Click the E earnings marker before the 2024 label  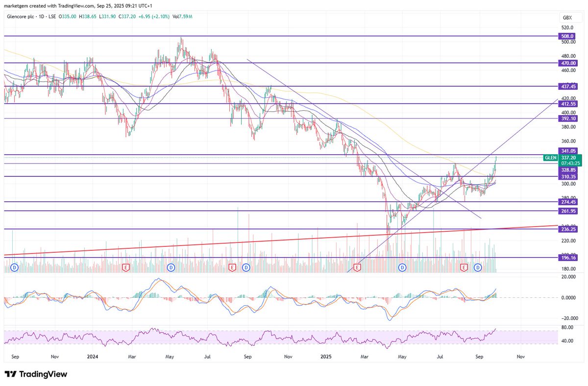[126, 268]
